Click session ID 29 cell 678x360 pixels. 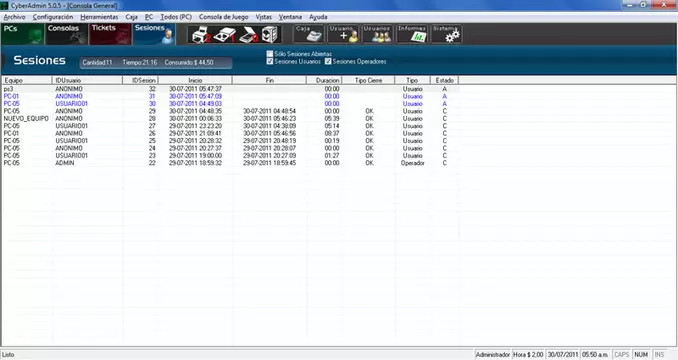click(x=152, y=111)
